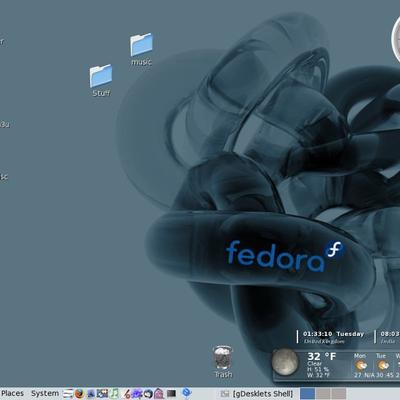The image size is (400, 400).
Task: Open the Stuff folder on the desktop
Action: (x=101, y=81)
